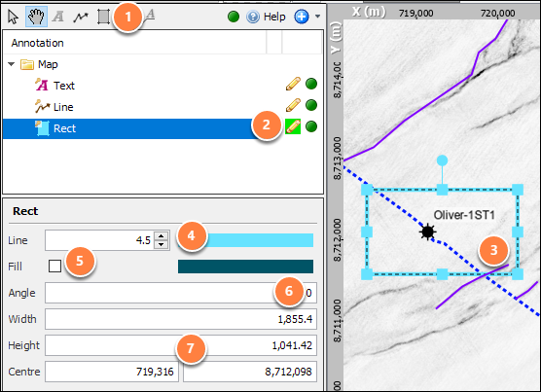541x392 pixels.
Task: Collapse the Map folder tree
Action: coord(12,64)
